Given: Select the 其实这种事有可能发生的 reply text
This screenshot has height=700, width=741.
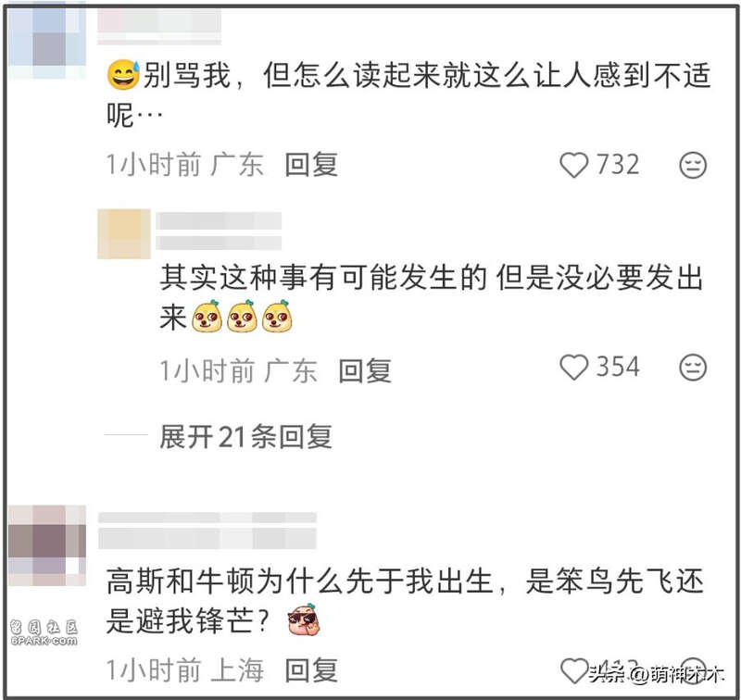Looking at the screenshot, I should coord(432,297).
